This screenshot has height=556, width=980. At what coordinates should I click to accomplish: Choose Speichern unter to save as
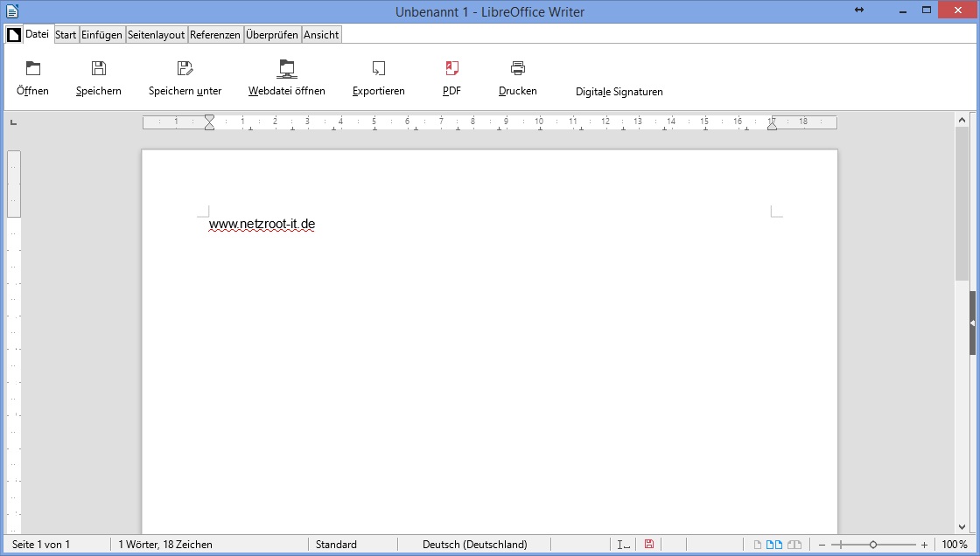[x=185, y=80]
